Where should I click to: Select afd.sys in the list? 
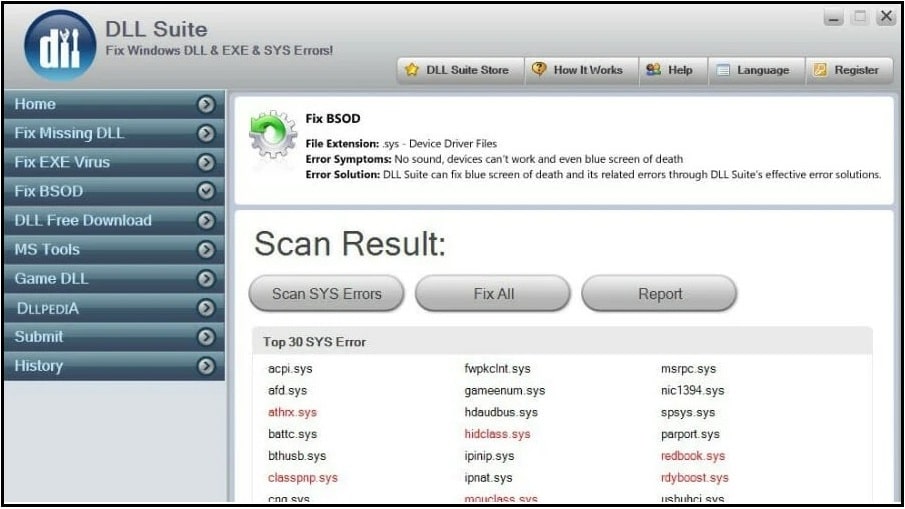[x=287, y=391]
